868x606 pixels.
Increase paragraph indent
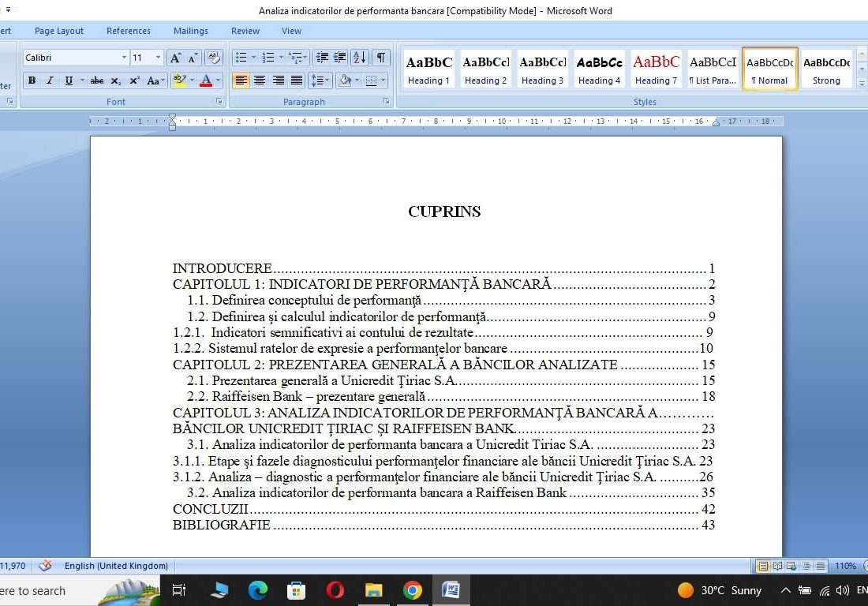point(339,57)
